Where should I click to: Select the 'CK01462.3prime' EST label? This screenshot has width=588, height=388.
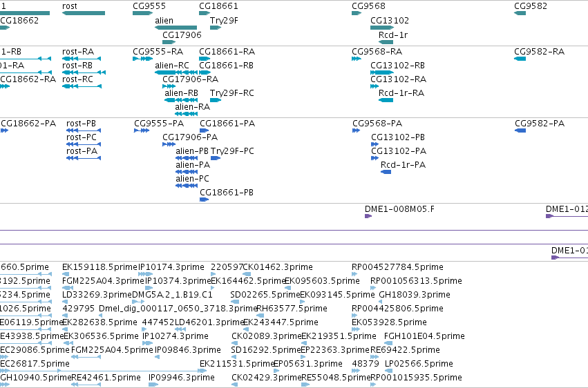[278, 267]
